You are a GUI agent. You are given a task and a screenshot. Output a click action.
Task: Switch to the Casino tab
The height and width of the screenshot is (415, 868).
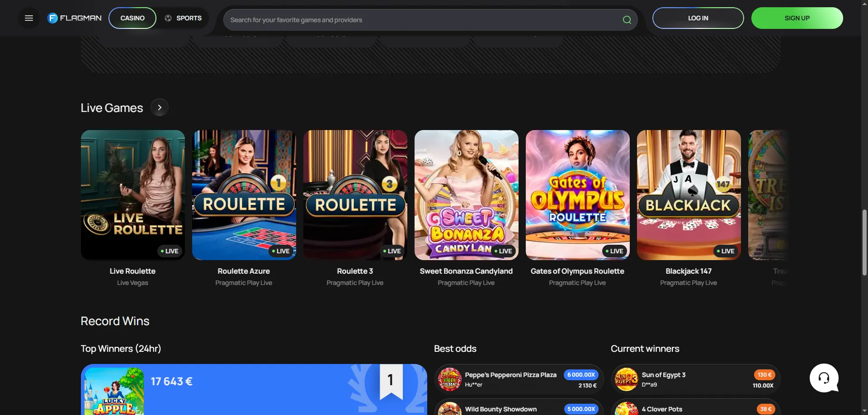[x=132, y=18]
